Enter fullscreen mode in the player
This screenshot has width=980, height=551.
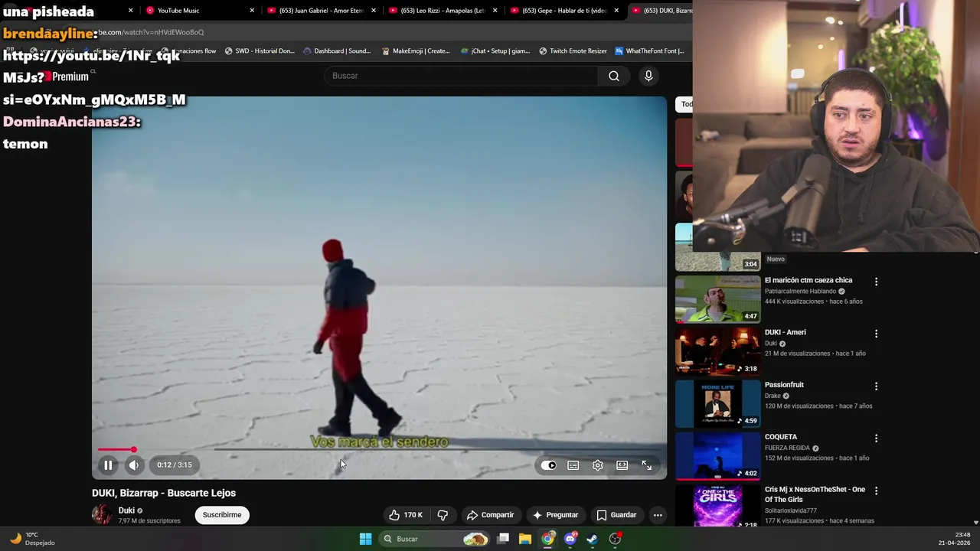coord(646,465)
